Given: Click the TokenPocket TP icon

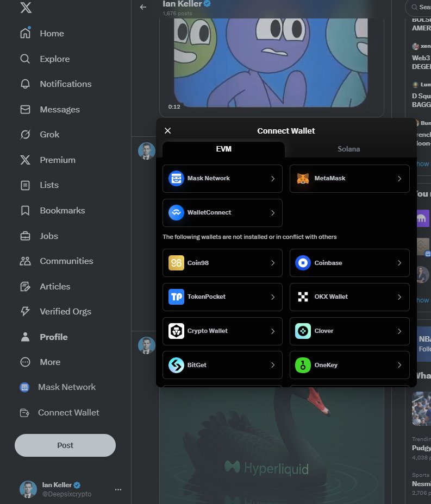Looking at the screenshot, I should (x=176, y=297).
